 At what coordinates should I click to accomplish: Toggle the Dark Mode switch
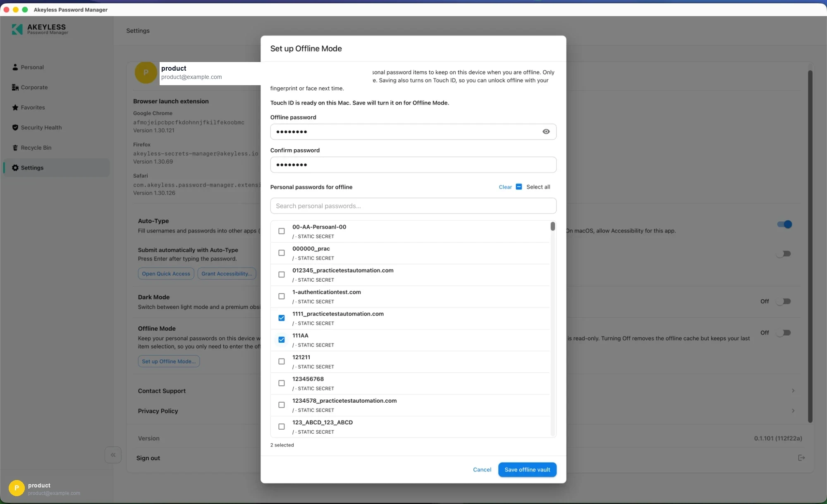coord(784,301)
